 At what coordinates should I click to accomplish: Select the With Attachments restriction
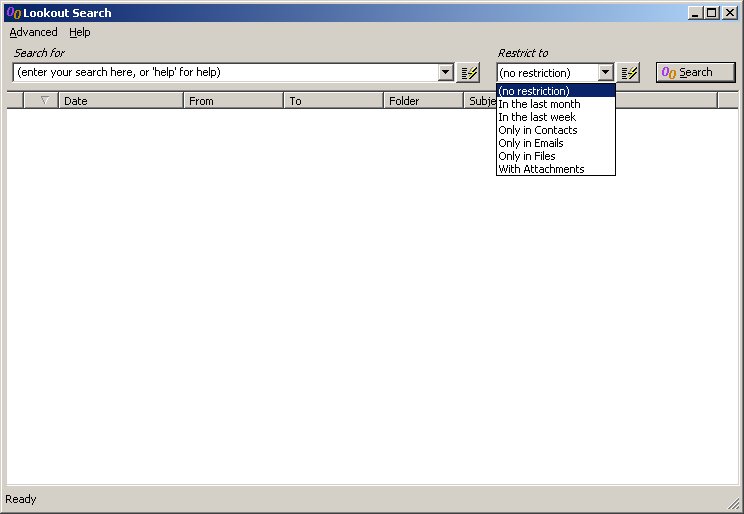point(556,169)
